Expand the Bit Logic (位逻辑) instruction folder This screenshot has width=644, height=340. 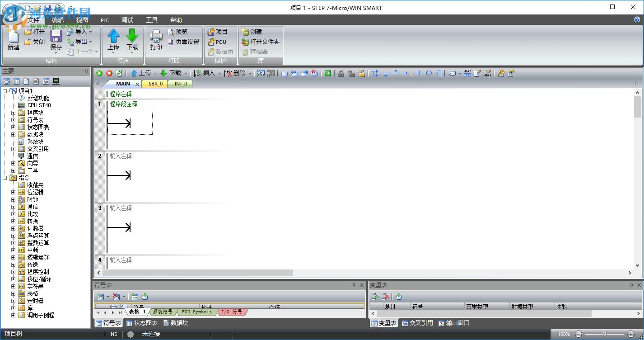click(13, 192)
